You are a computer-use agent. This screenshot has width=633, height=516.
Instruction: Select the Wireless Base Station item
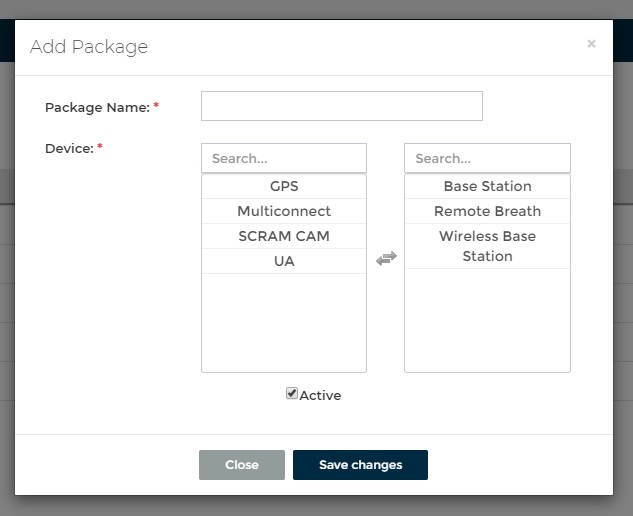(487, 246)
